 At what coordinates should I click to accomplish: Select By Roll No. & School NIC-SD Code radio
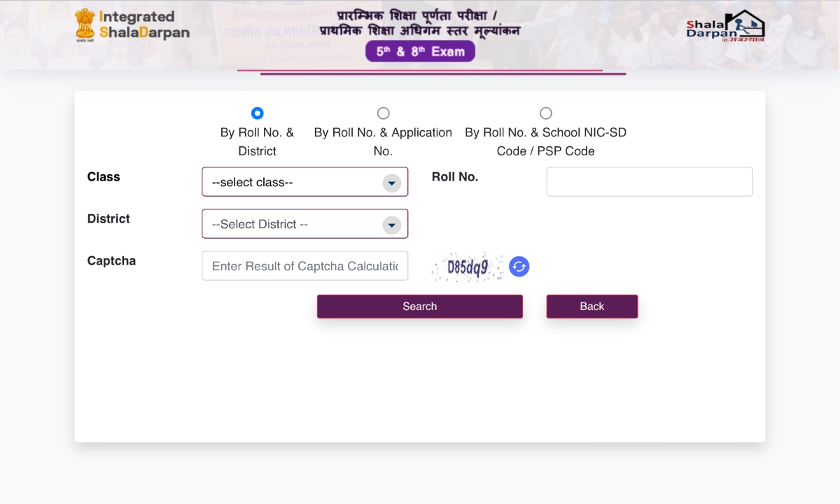click(546, 113)
